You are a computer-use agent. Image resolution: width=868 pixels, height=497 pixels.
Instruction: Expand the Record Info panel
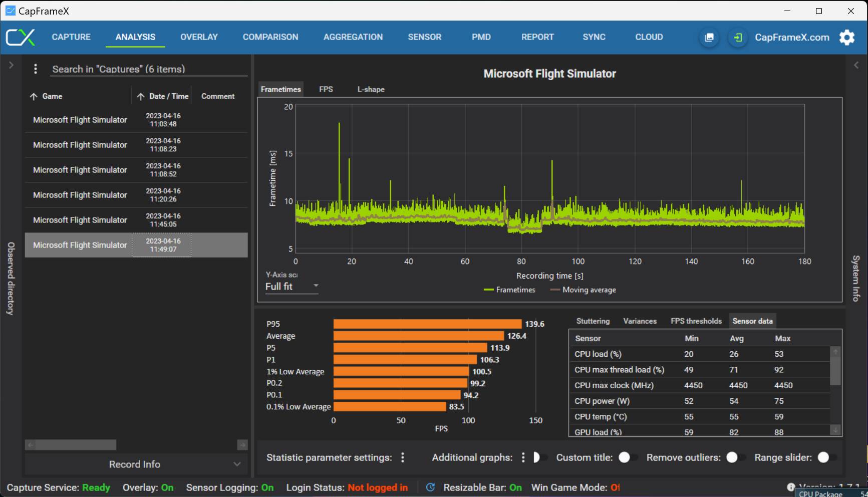[136, 464]
